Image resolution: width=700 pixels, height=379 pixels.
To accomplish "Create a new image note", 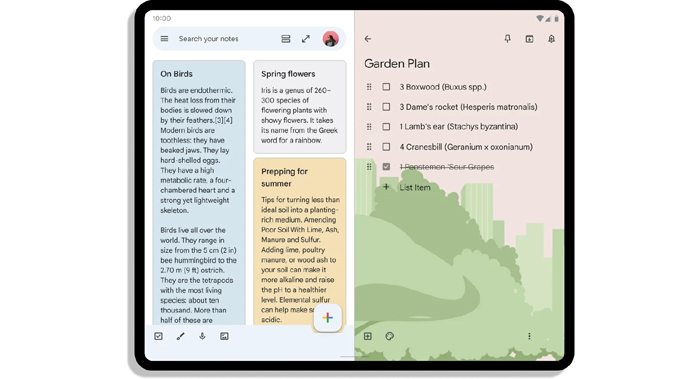I will pos(224,336).
